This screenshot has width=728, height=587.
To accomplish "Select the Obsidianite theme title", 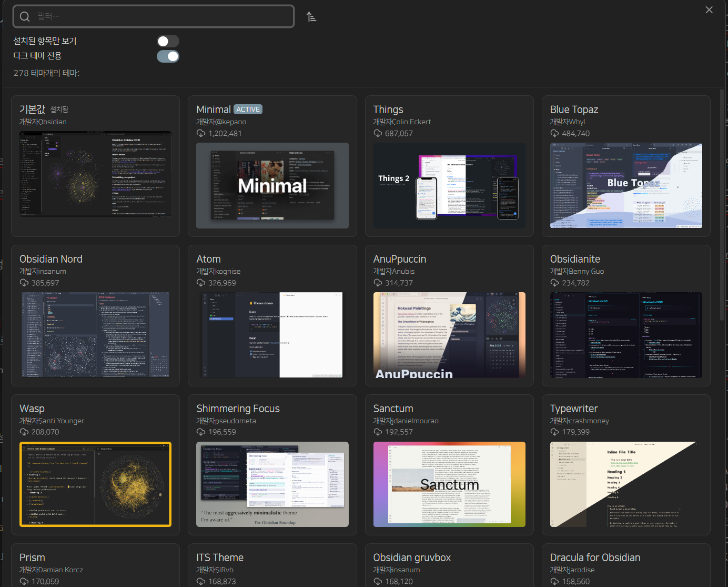I will [575, 259].
